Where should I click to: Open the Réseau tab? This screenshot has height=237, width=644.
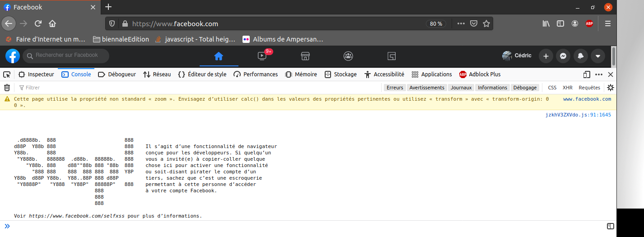[x=157, y=74]
